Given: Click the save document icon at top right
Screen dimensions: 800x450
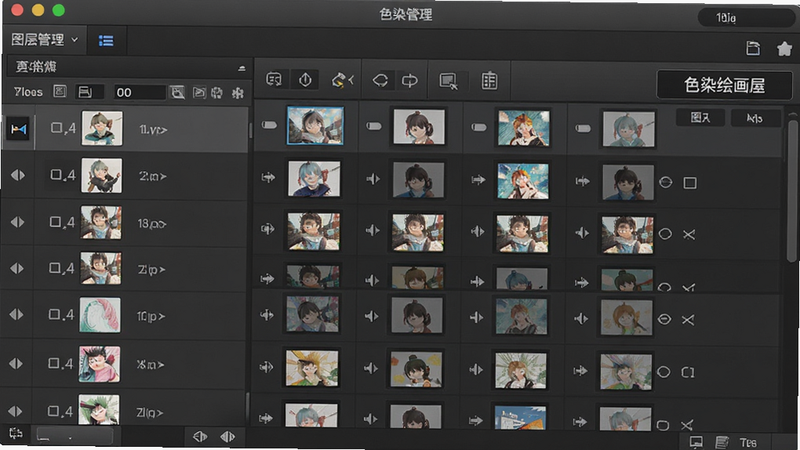Looking at the screenshot, I should point(753,48).
